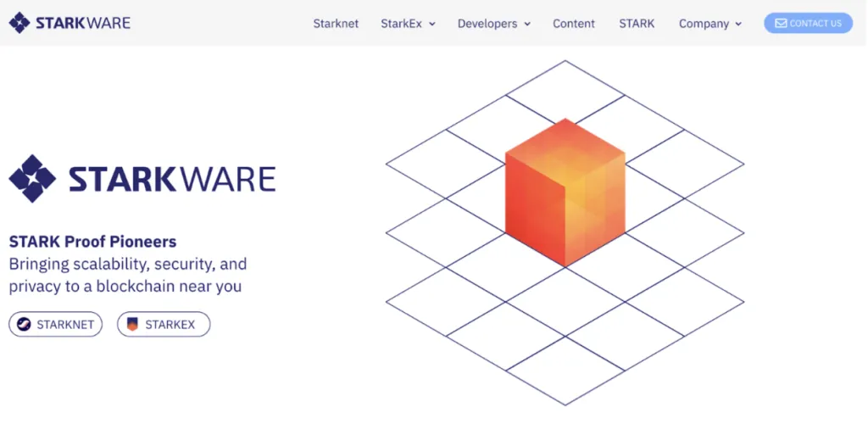The height and width of the screenshot is (435, 868).
Task: Click the StarkWare diamond logo icon in header
Action: coord(19,23)
